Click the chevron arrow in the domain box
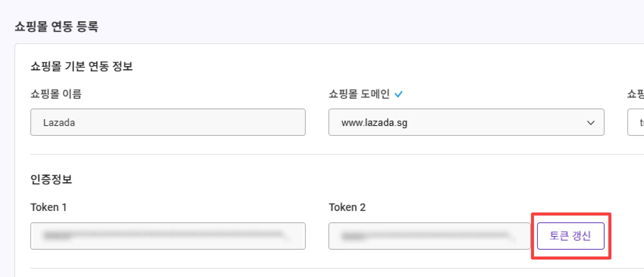Screen dimensions: 644x277 point(591,123)
